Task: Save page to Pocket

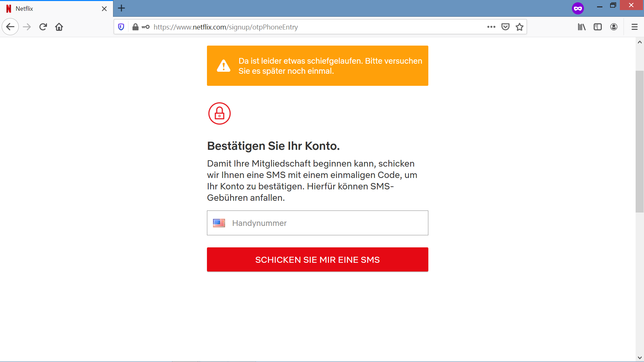Action: 505,27
